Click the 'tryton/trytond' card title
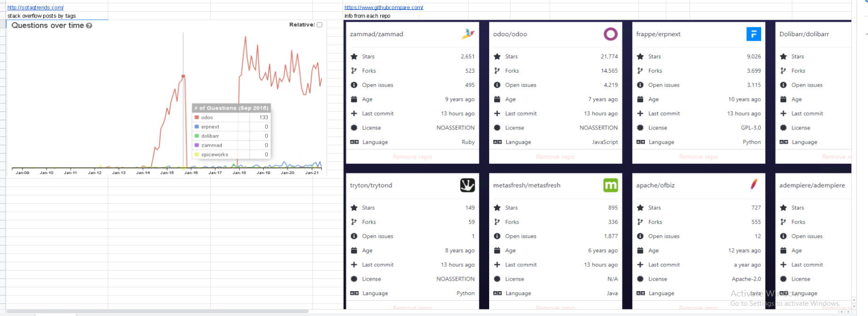 [x=371, y=185]
